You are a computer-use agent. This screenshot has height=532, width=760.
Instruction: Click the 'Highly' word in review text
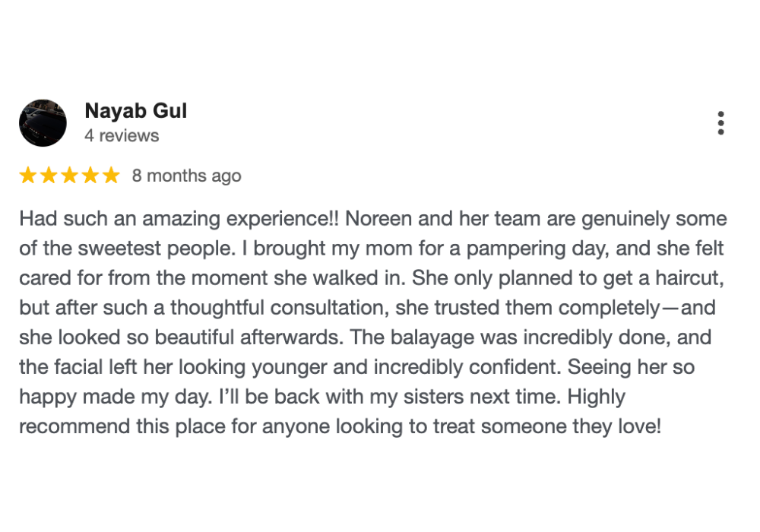pyautogui.click(x=597, y=397)
